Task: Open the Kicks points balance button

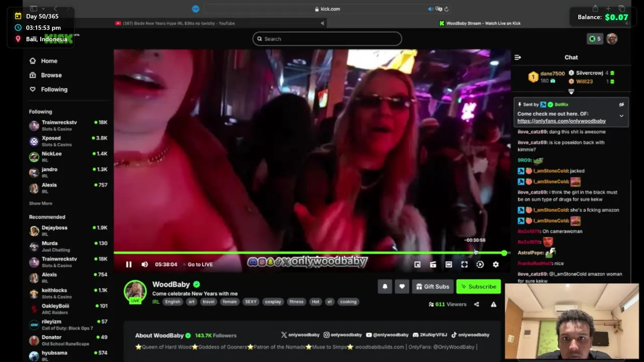Action: 595,39
